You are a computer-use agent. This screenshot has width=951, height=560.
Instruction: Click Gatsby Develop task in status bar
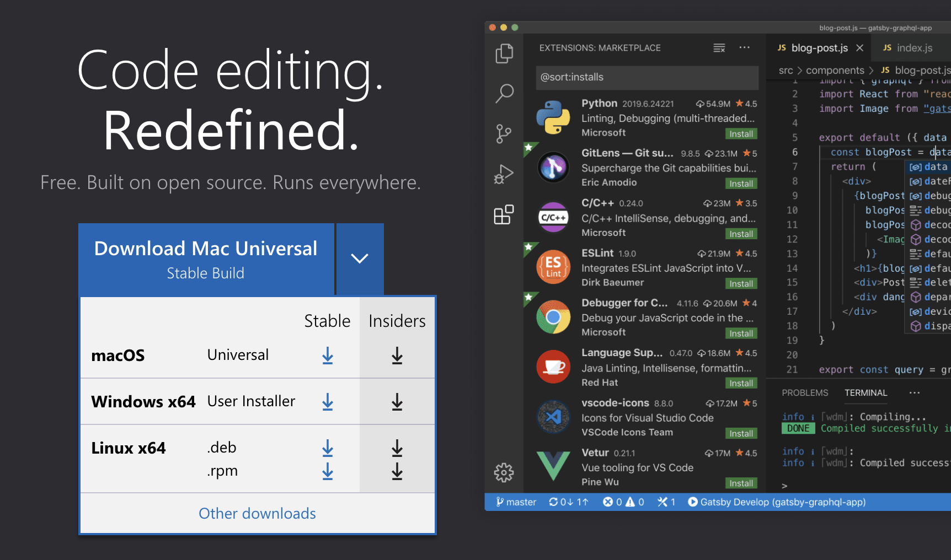tap(777, 502)
